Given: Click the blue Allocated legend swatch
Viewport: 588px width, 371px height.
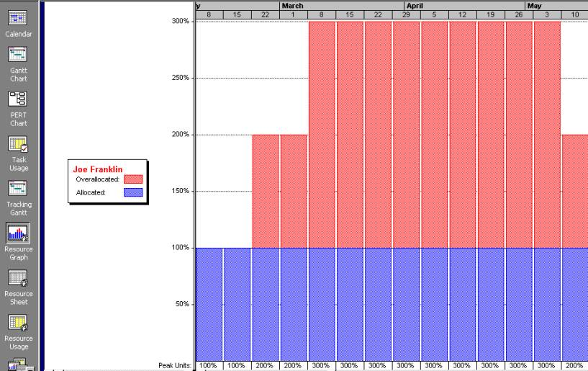Looking at the screenshot, I should tap(133, 192).
